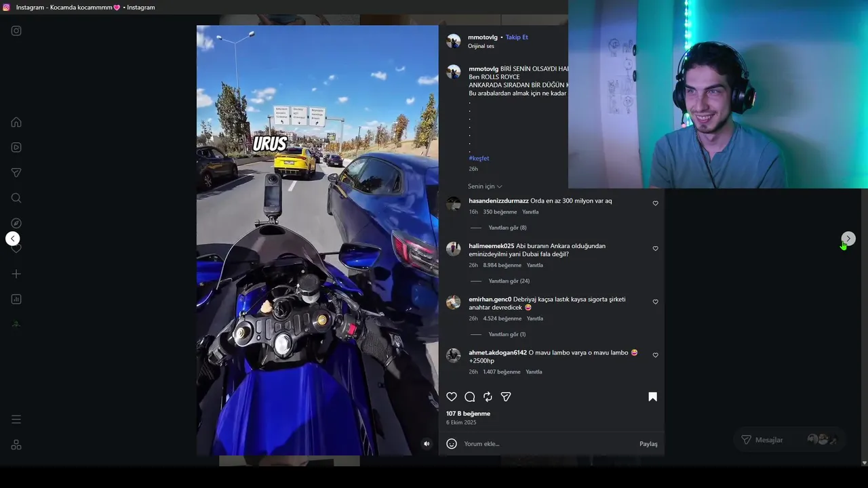Show who liked: '8.984 beğenme'
Viewport: 868px width, 488px height.
(502, 265)
